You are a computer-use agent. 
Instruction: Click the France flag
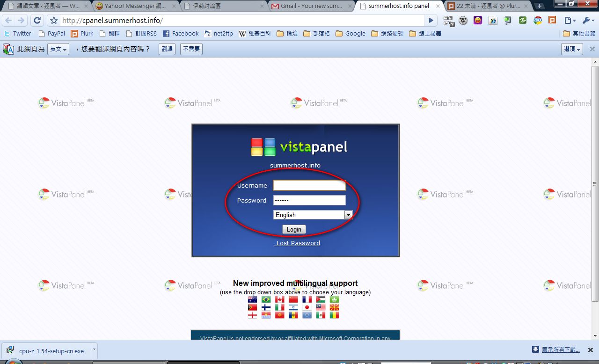tap(307, 299)
